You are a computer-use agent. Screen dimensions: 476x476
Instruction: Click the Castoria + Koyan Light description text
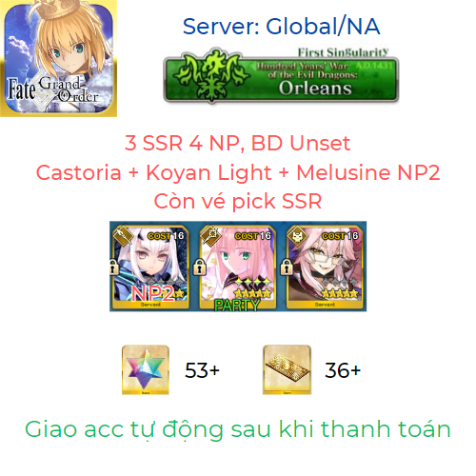238,172
